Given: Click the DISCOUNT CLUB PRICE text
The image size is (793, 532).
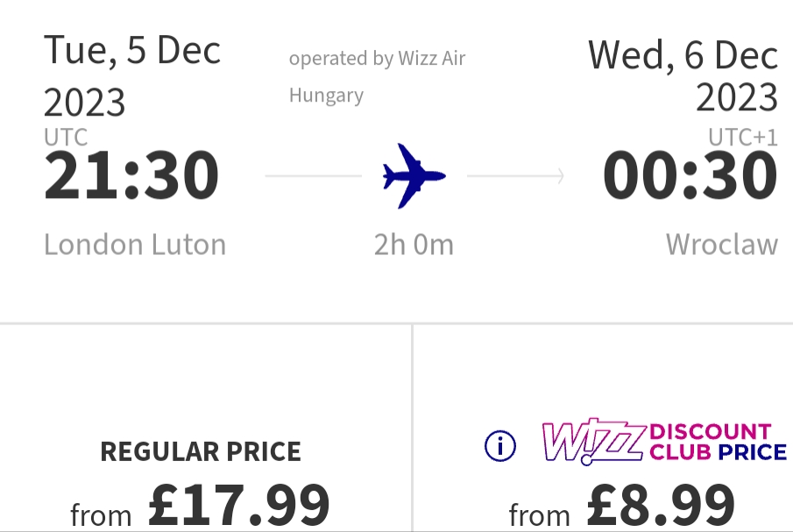Looking at the screenshot, I should click(x=719, y=442).
